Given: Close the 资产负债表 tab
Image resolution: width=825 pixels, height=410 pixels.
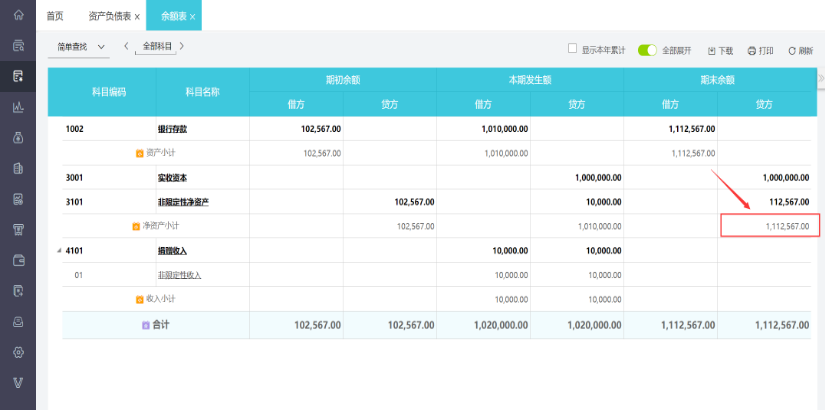Looking at the screenshot, I should click(x=137, y=17).
